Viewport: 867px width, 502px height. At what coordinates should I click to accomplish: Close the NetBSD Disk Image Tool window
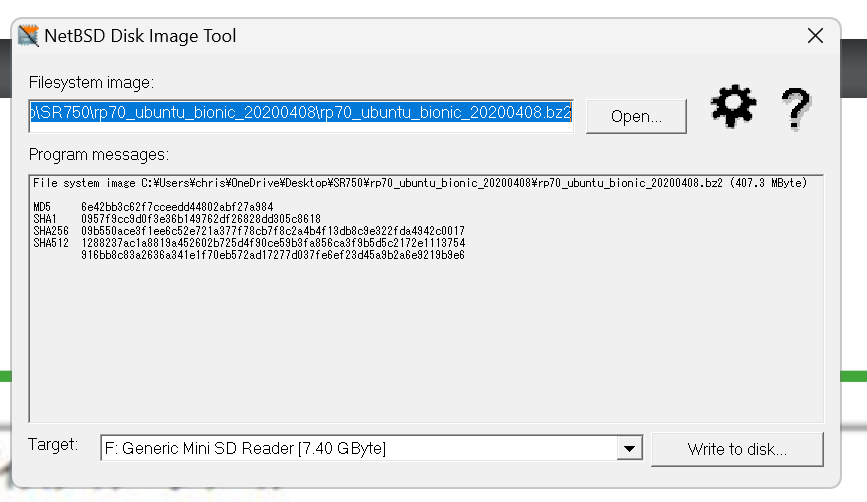coord(815,36)
